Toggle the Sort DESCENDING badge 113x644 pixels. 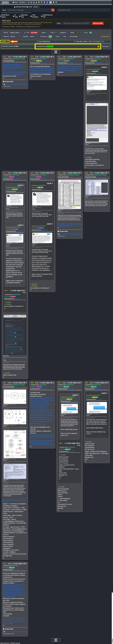click(34, 32)
